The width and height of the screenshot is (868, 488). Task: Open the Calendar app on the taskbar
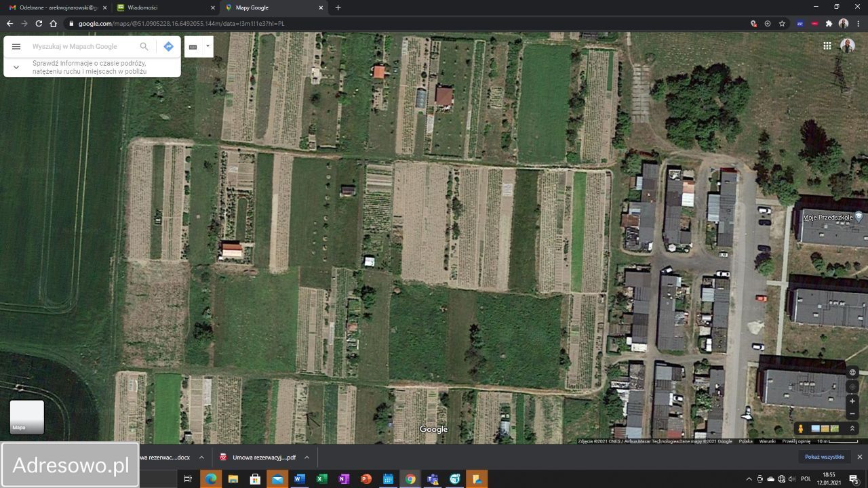[388, 479]
